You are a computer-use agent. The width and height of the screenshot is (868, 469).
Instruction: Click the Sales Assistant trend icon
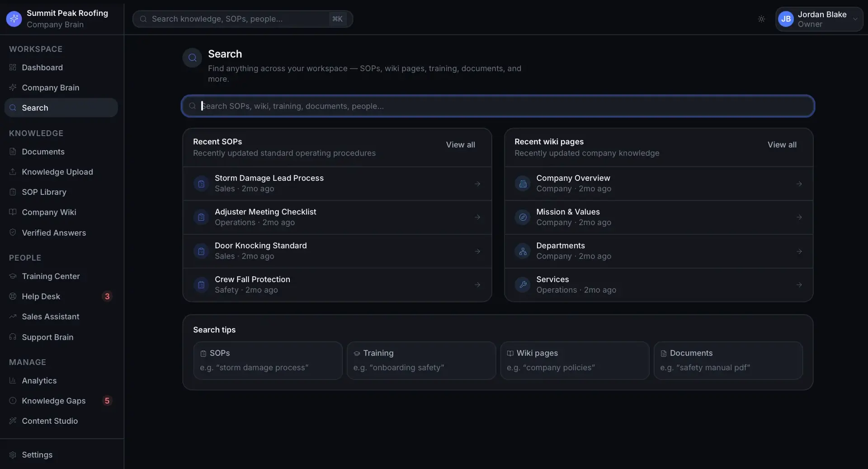pyautogui.click(x=13, y=316)
